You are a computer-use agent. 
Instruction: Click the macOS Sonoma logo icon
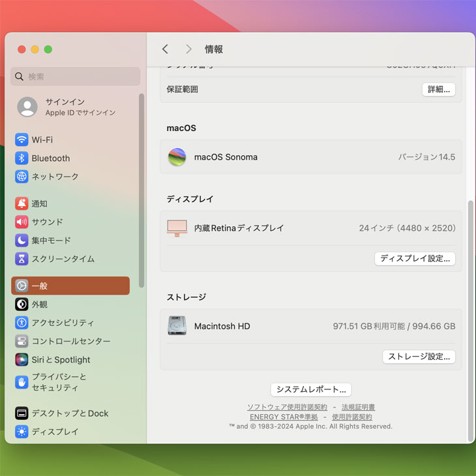point(177,157)
